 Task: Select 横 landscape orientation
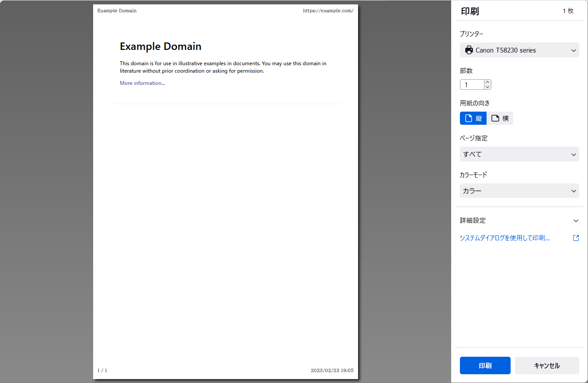[500, 118]
